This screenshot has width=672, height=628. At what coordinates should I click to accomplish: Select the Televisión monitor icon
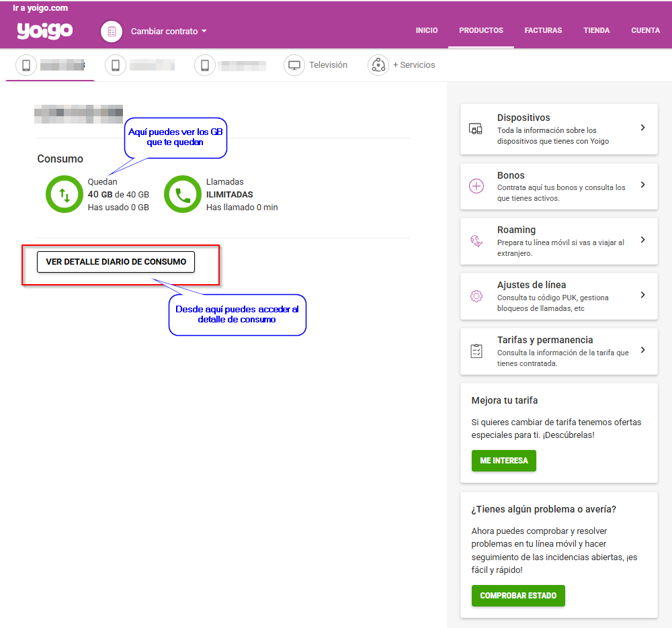(294, 65)
